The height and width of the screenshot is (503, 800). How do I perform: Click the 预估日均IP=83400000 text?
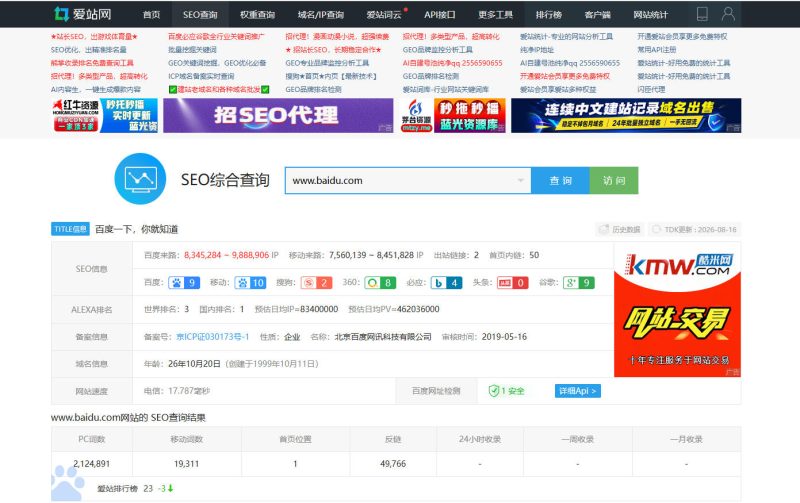coord(296,309)
